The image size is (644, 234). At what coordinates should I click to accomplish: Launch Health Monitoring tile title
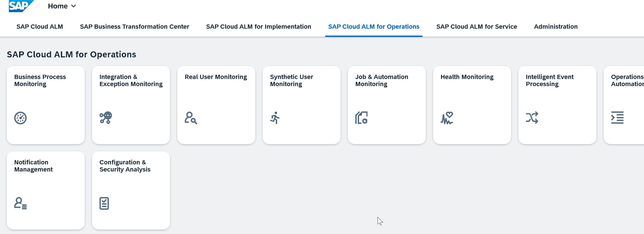tap(467, 77)
